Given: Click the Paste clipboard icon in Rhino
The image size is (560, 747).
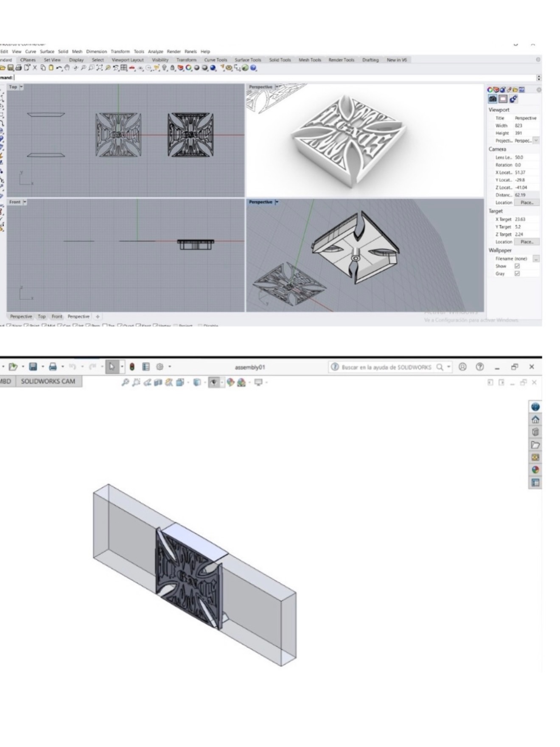Looking at the screenshot, I should [51, 68].
